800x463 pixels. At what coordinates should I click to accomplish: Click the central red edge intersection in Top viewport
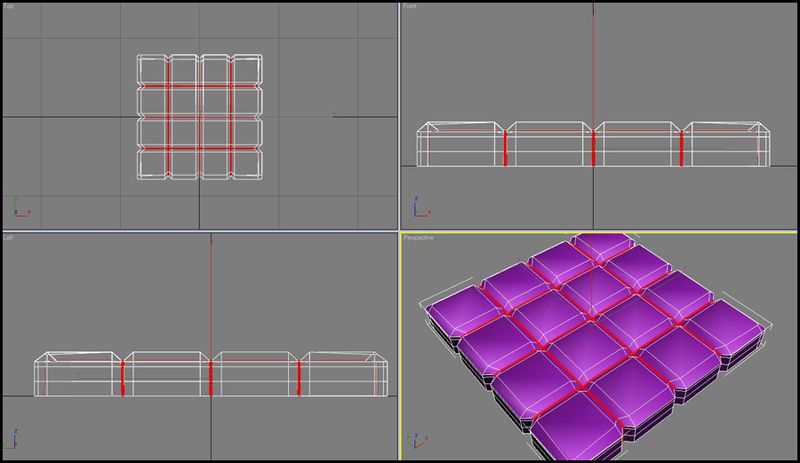[x=199, y=117]
